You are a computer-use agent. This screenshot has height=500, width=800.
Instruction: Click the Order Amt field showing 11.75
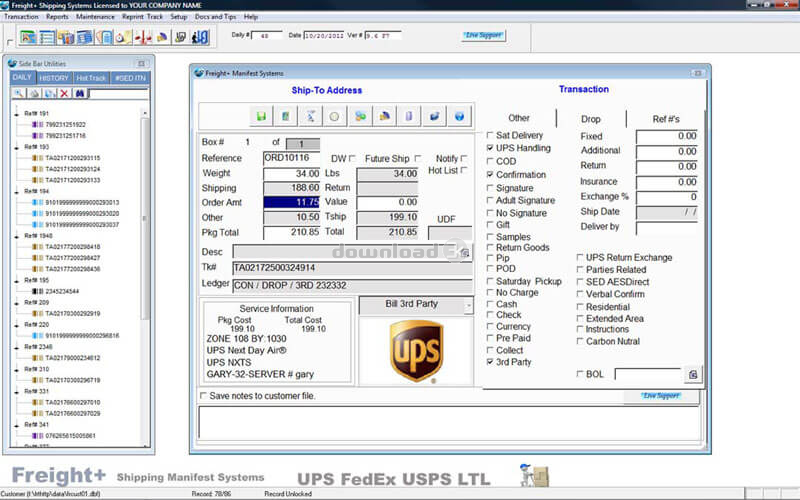click(x=291, y=203)
